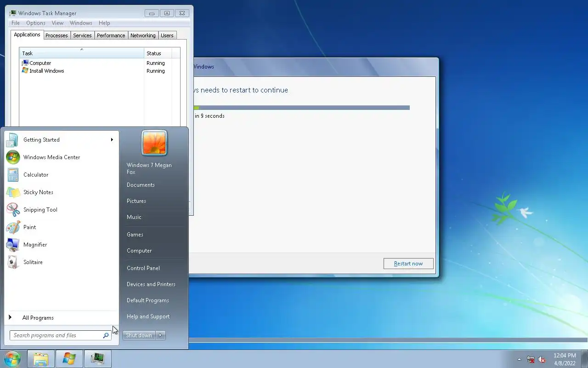Expand the Getting Started submenu arrow
This screenshot has height=368, width=588.
112,140
